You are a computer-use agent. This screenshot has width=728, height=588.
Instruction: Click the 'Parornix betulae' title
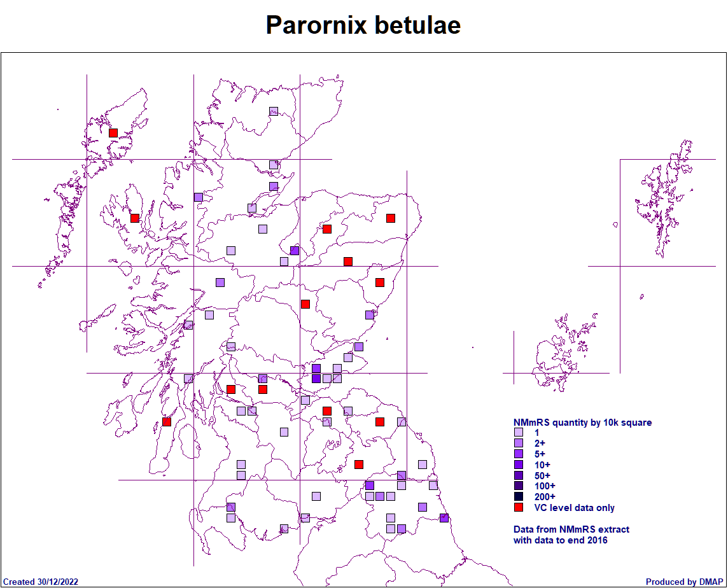pos(363,25)
